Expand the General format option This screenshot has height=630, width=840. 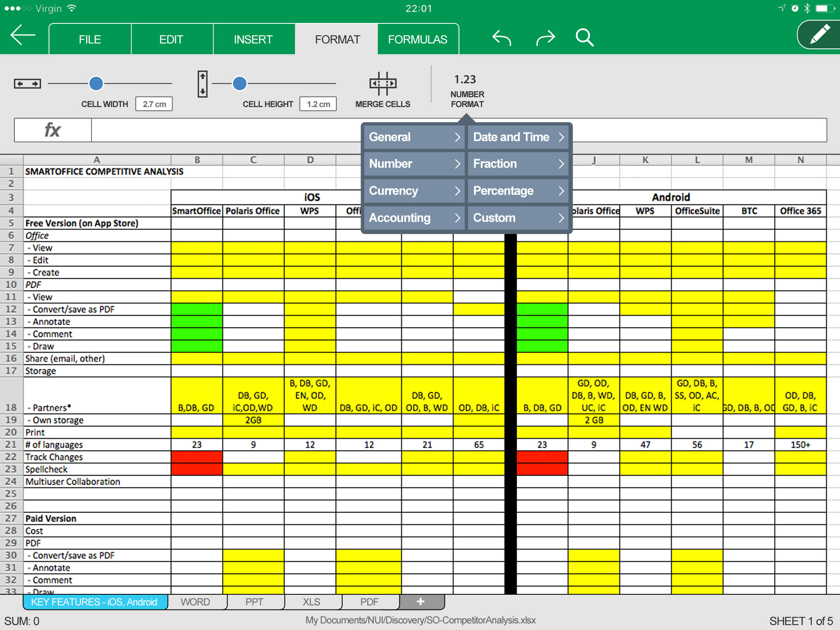tap(414, 137)
